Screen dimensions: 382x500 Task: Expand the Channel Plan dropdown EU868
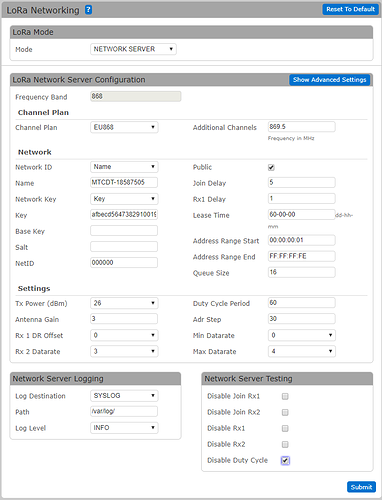(124, 127)
